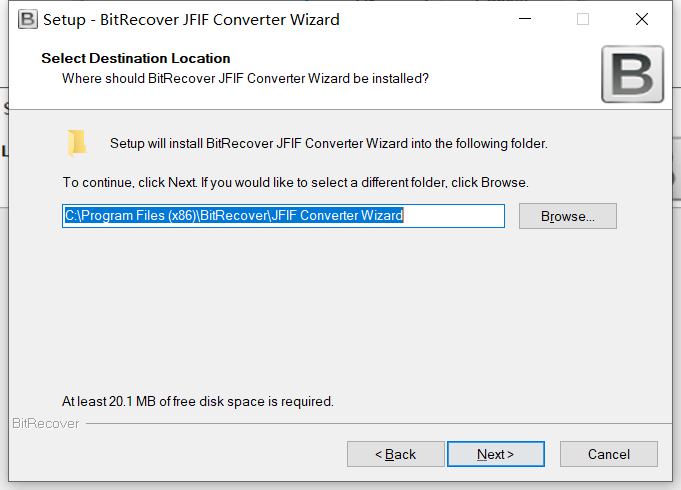Close the setup wizard window
Image resolution: width=681 pixels, height=490 pixels.
(x=641, y=19)
